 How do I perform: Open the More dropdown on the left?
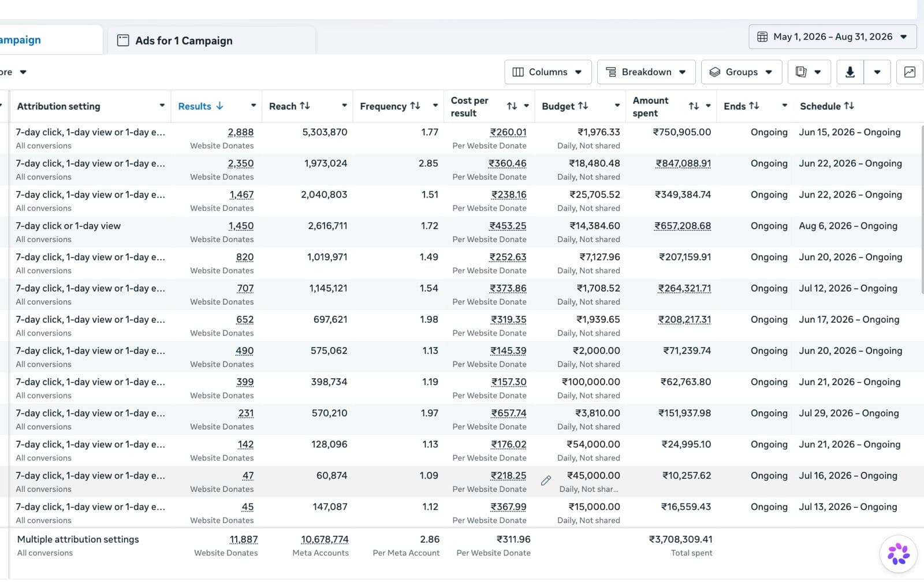(14, 72)
